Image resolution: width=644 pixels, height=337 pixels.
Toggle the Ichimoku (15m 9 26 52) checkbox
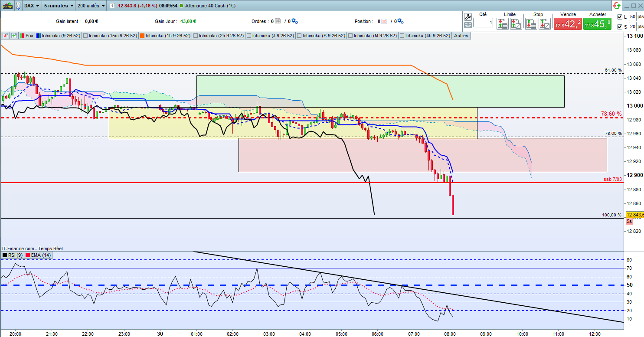point(85,36)
